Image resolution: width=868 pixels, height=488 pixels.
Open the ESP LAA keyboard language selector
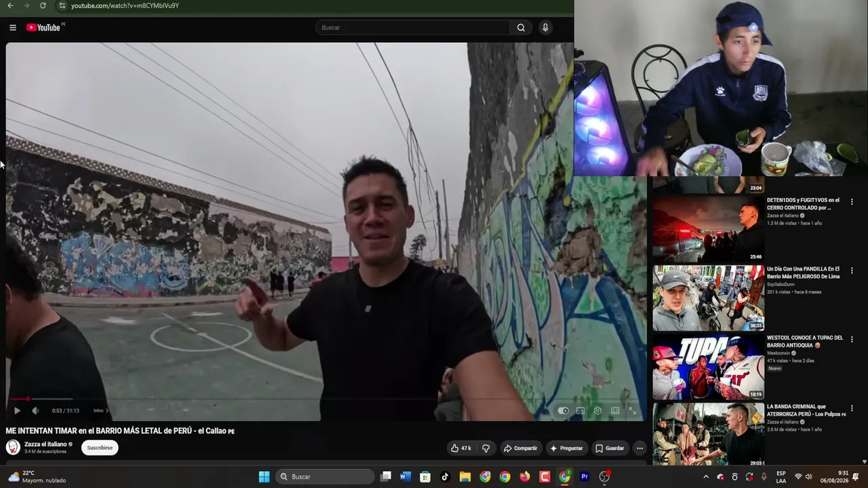[781, 477]
